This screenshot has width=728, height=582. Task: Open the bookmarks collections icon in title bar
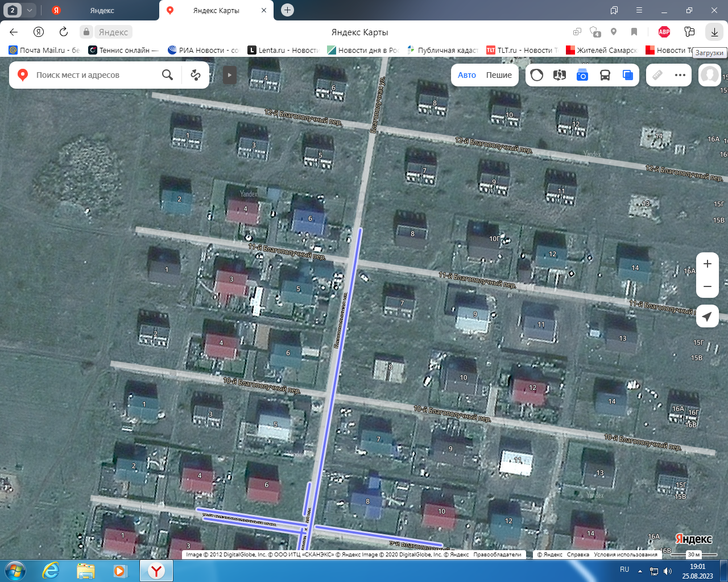(x=614, y=10)
